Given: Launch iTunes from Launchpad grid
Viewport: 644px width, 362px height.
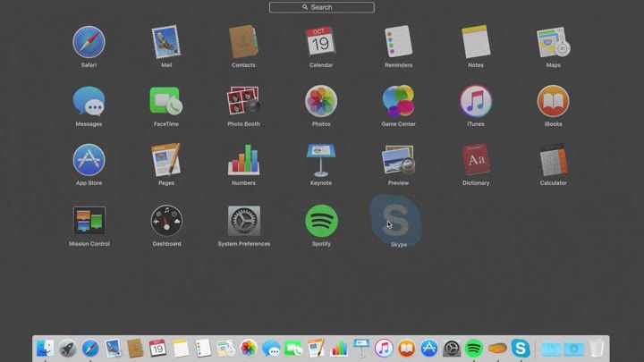Looking at the screenshot, I should point(476,101).
